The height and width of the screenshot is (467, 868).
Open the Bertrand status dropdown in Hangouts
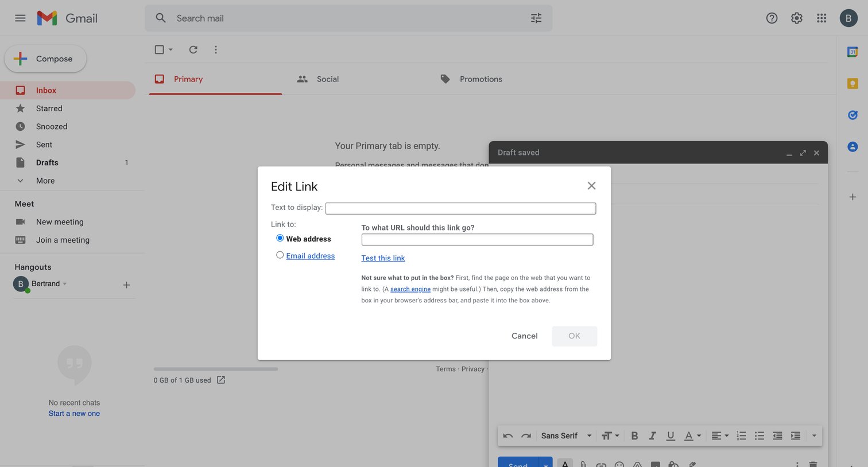click(65, 283)
